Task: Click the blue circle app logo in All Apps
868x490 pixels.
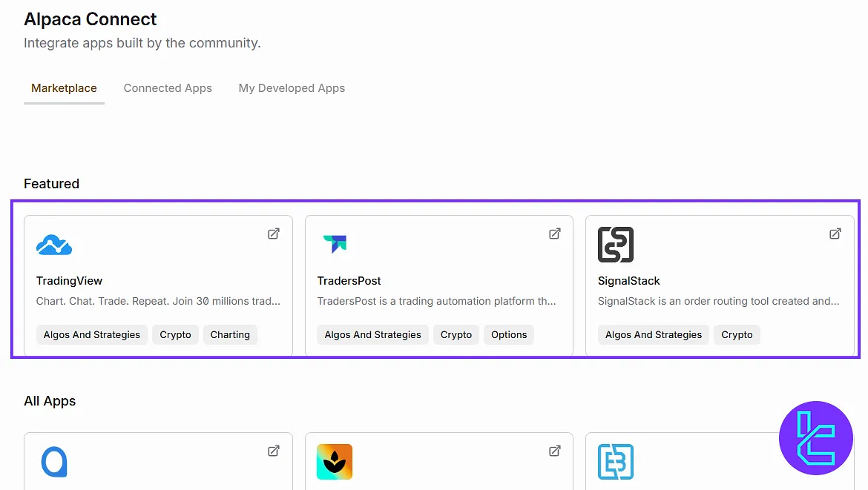Action: point(54,462)
